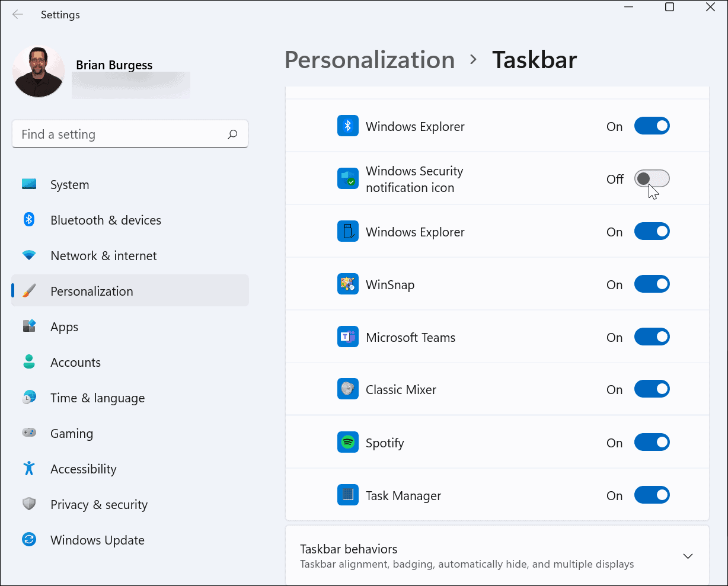The height and width of the screenshot is (586, 728).
Task: Click the Spotify icon in the taskbar list
Action: click(348, 442)
